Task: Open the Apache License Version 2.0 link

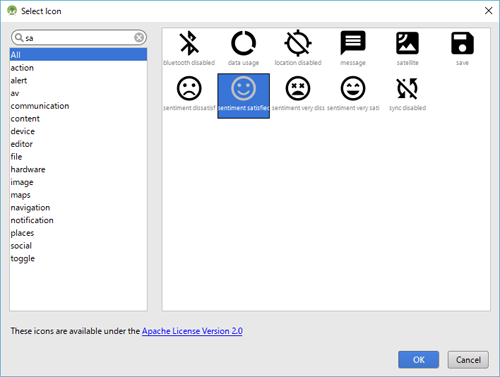Action: (192, 331)
